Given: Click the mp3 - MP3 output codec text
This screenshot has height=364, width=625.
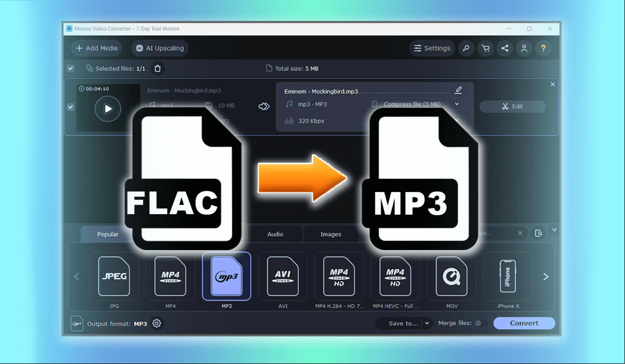Looking at the screenshot, I should click(312, 104).
